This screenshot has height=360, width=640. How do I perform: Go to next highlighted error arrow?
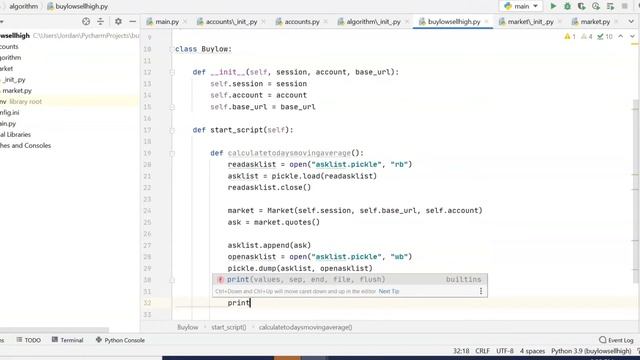pyautogui.click(x=632, y=36)
